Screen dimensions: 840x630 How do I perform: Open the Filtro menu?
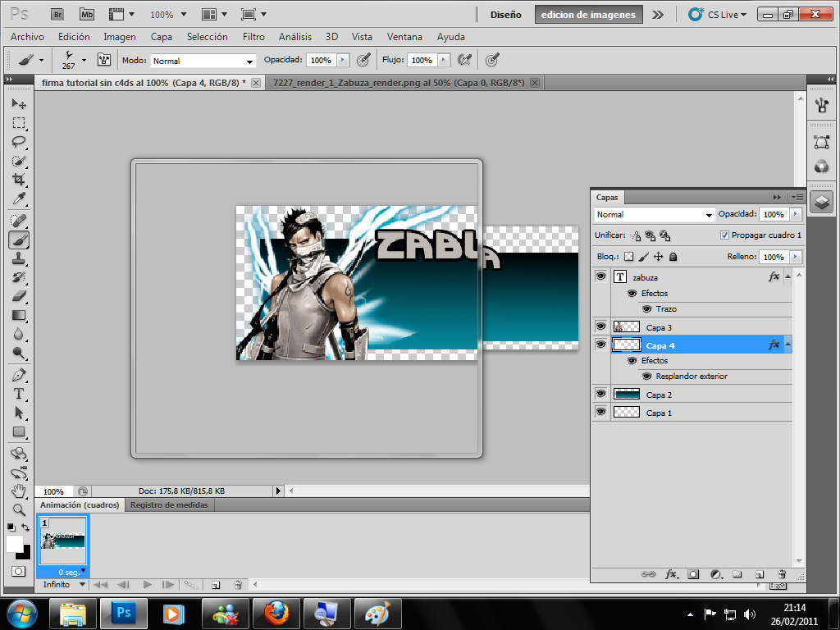[253, 36]
